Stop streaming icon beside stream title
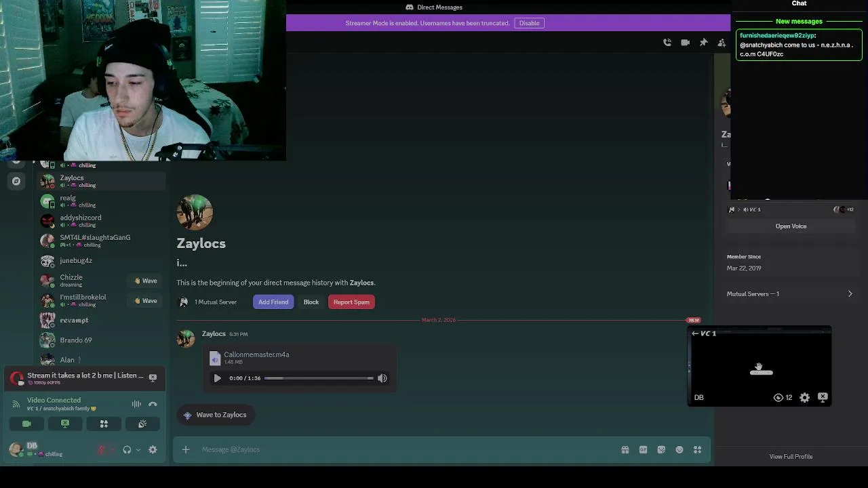 point(153,378)
